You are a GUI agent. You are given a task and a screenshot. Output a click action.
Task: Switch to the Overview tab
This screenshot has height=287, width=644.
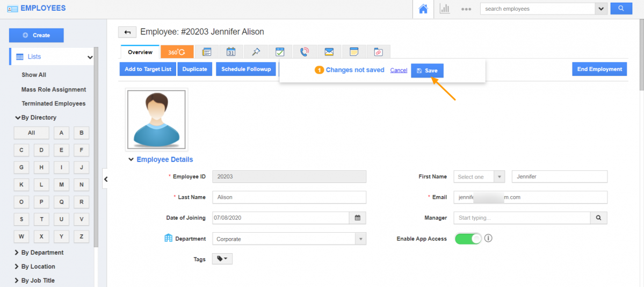[140, 52]
